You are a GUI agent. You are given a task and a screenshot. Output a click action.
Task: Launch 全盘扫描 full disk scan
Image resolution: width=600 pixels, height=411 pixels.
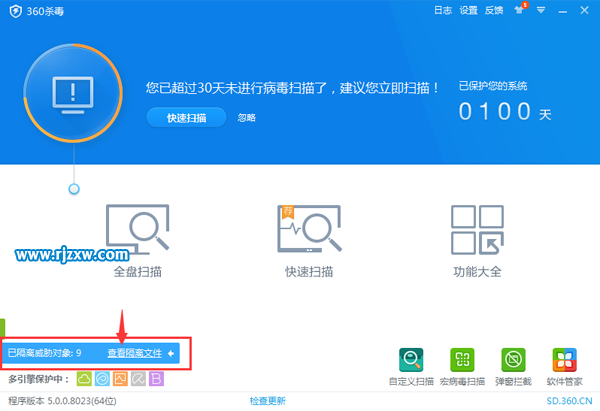click(x=137, y=241)
